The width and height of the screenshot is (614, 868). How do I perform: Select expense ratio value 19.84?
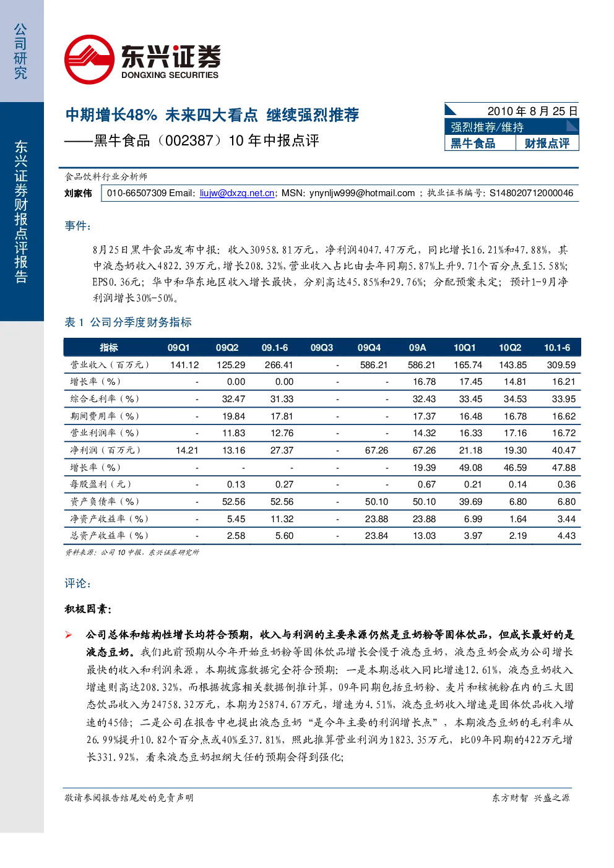233,416
